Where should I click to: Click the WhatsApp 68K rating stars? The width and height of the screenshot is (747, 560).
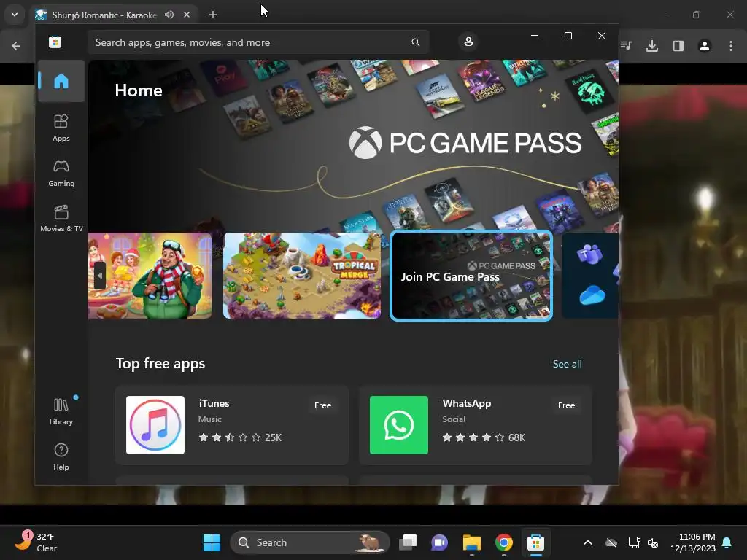[x=484, y=437]
